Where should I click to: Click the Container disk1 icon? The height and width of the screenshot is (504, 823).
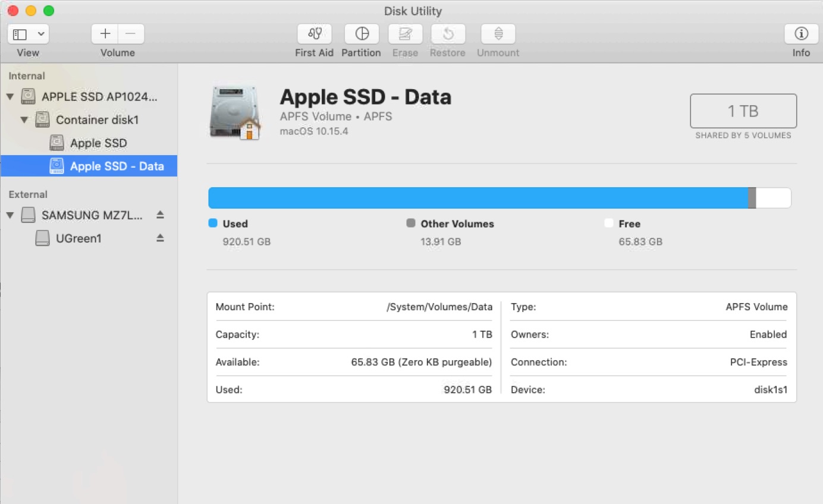pos(42,119)
